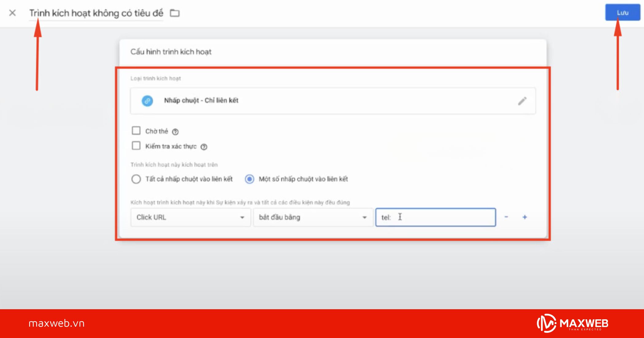Click the blue link trigger type icon

[147, 101]
